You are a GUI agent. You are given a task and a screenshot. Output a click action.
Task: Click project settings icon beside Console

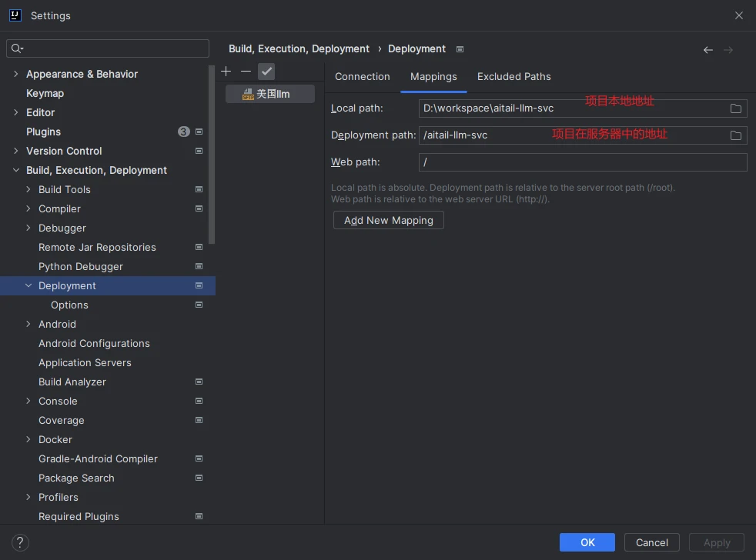click(x=199, y=401)
